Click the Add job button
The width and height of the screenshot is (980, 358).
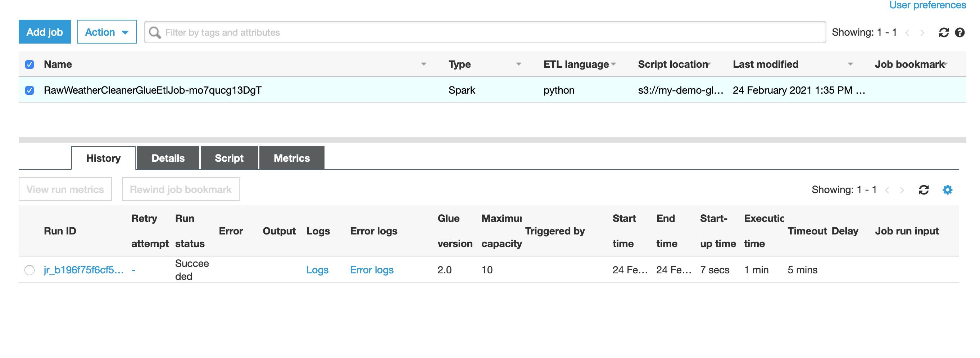tap(45, 32)
